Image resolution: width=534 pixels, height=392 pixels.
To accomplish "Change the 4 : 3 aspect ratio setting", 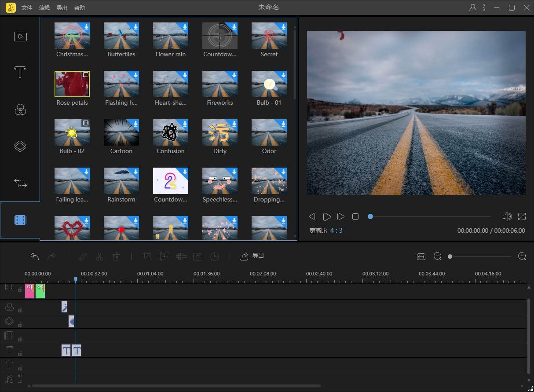I will pyautogui.click(x=336, y=231).
